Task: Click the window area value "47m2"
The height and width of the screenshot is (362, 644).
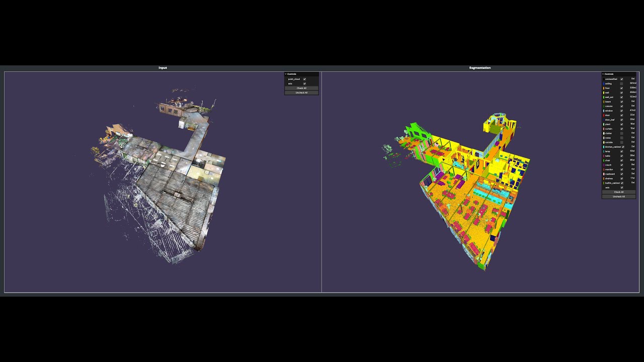Action: (633, 111)
